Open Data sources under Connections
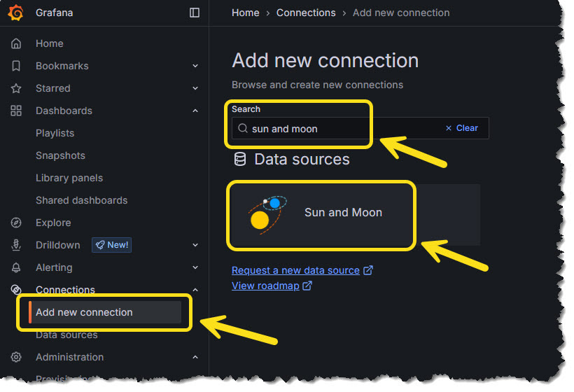Screen dimensions: 574x392 pyautogui.click(x=66, y=335)
